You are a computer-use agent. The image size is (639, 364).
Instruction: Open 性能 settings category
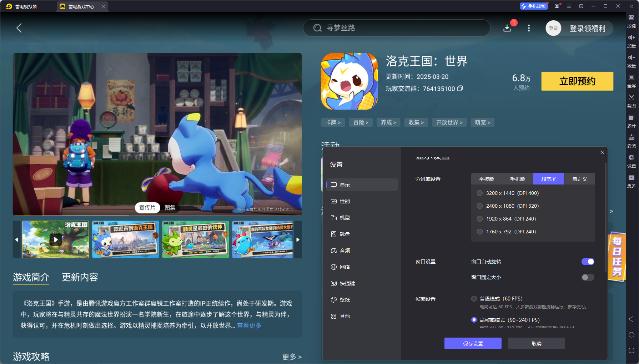click(x=362, y=201)
